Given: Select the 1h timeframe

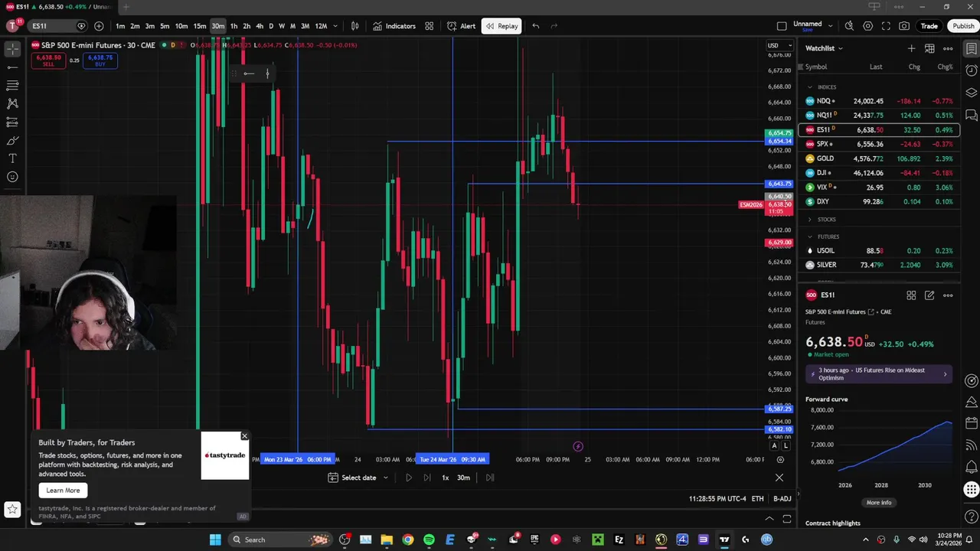Looking at the screenshot, I should tap(234, 26).
